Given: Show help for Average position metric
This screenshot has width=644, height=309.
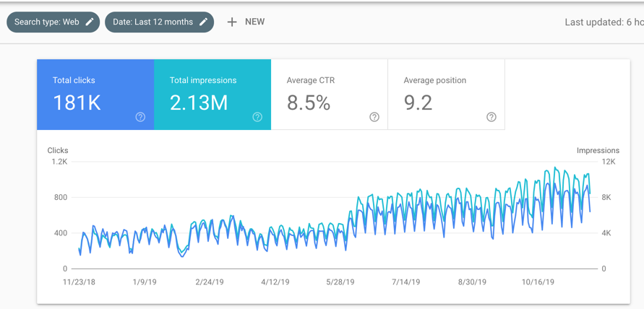Looking at the screenshot, I should coord(491,117).
